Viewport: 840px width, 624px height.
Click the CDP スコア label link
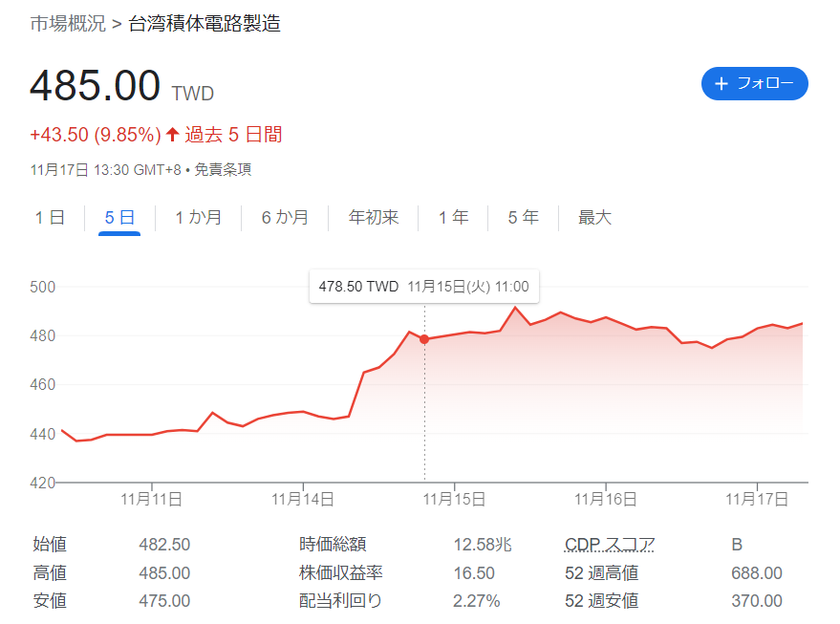[x=609, y=544]
